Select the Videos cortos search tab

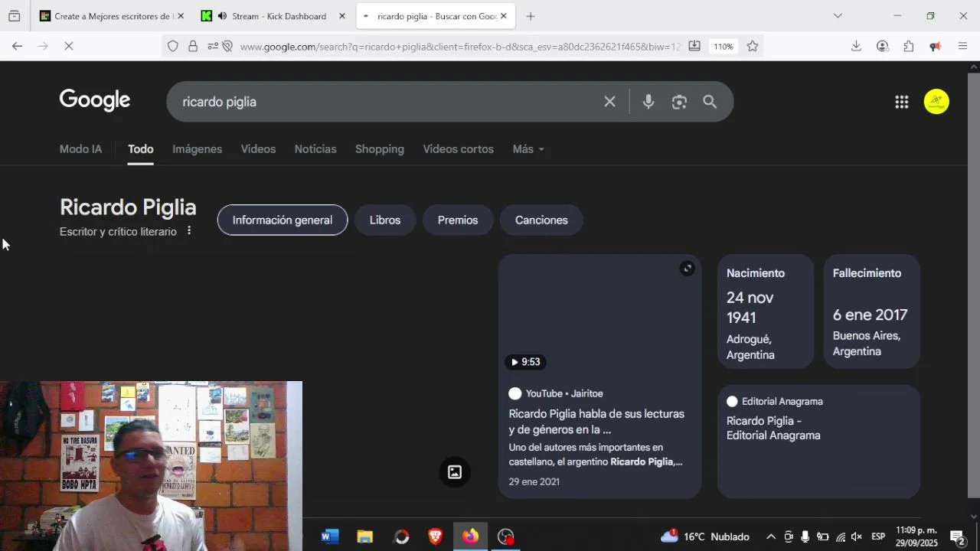pyautogui.click(x=458, y=149)
